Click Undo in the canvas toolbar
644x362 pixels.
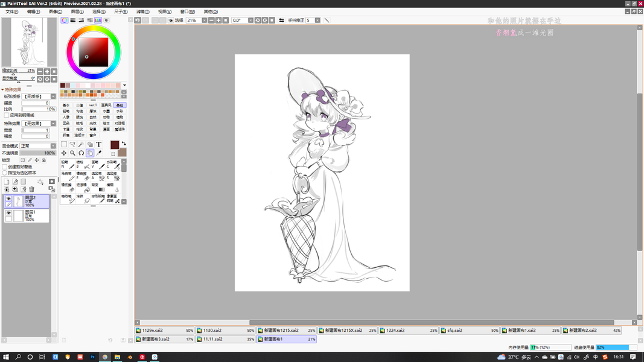coord(138,20)
